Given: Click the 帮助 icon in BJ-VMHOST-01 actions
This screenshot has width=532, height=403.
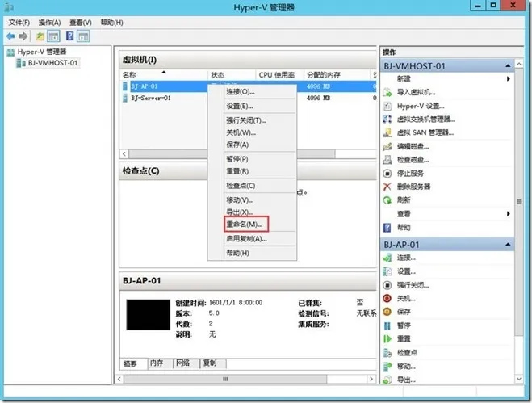Looking at the screenshot, I should click(387, 228).
